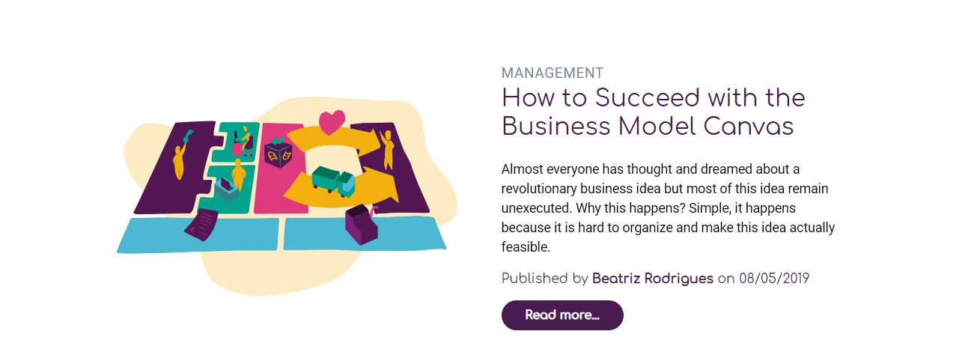The image size is (980, 358).
Task: Click the publication date 08/05/2019
Action: (774, 279)
